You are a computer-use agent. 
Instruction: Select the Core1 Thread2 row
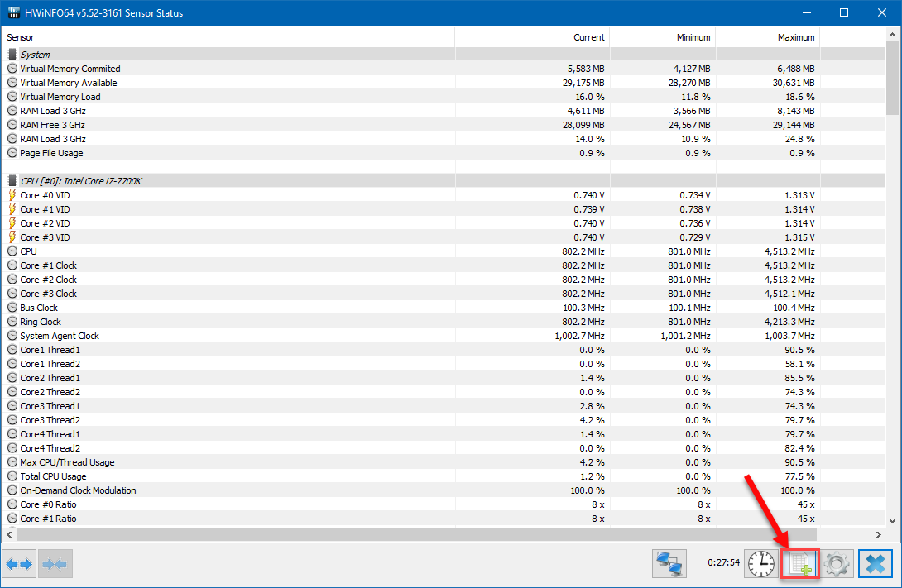[x=444, y=364]
